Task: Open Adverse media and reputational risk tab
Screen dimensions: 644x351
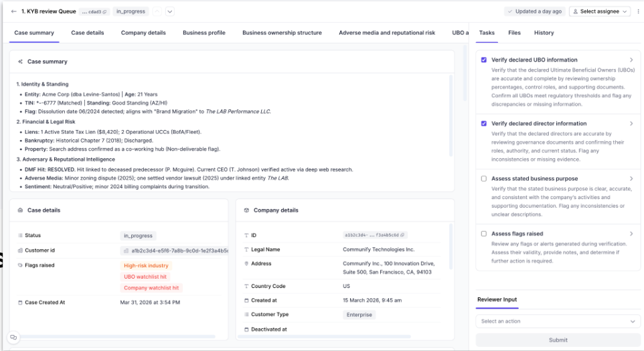Action: coord(387,33)
